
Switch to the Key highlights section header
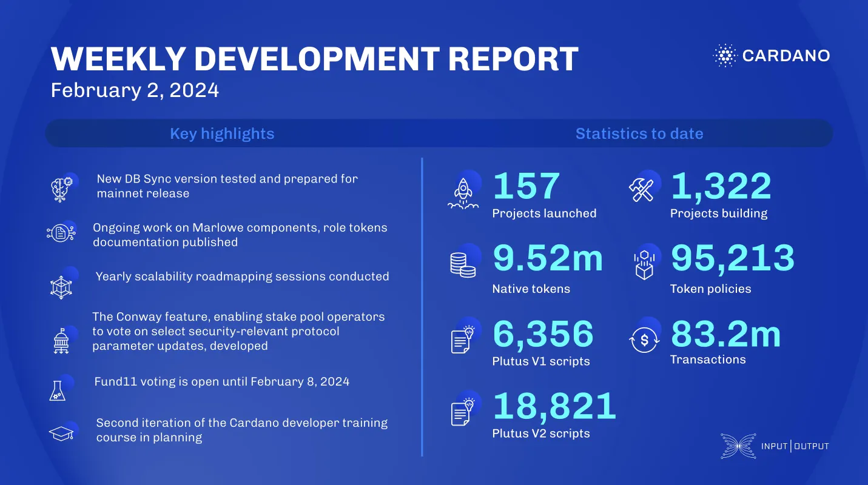(221, 133)
